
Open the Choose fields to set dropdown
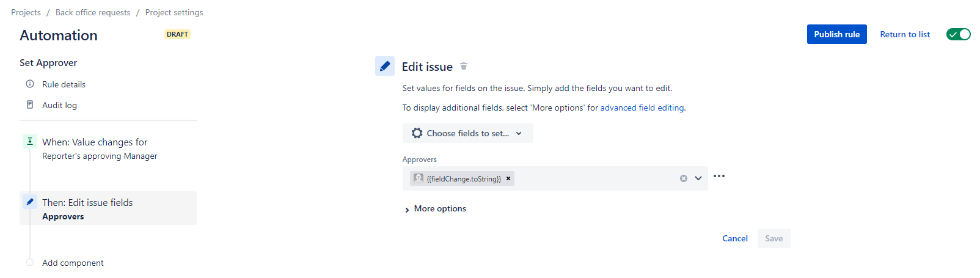(467, 133)
